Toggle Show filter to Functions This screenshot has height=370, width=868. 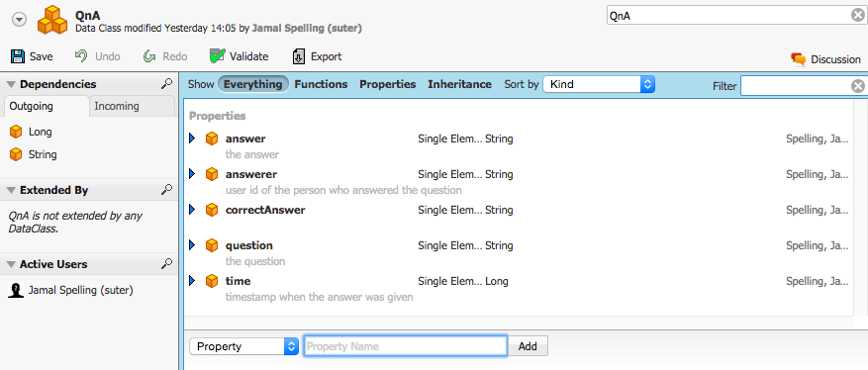pyautogui.click(x=321, y=84)
